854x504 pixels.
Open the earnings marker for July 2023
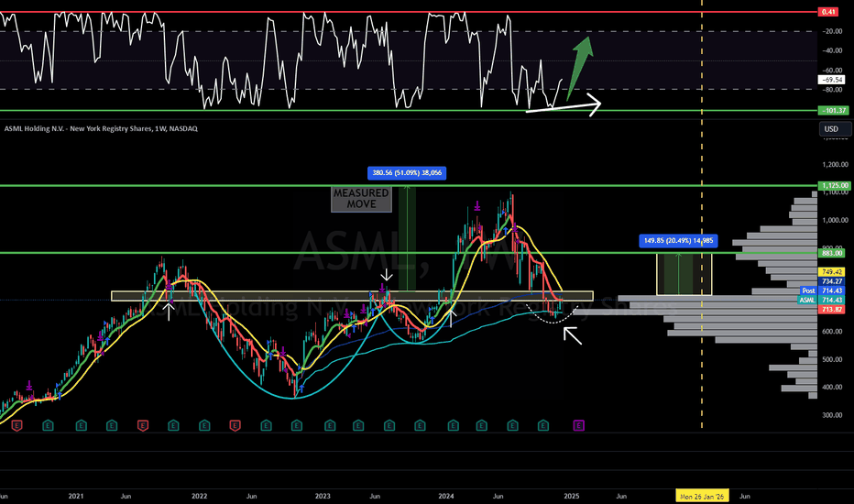point(389,425)
